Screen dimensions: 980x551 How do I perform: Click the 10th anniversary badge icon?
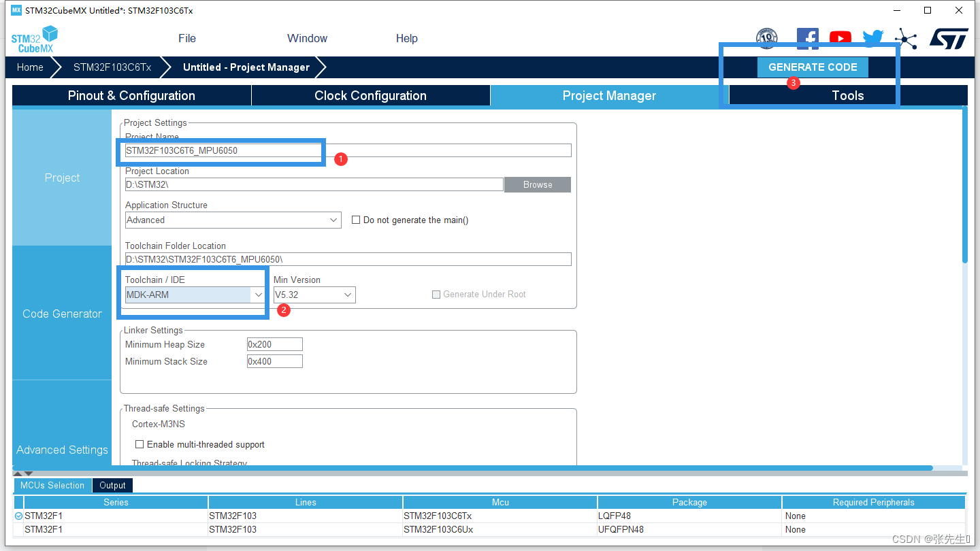click(767, 39)
